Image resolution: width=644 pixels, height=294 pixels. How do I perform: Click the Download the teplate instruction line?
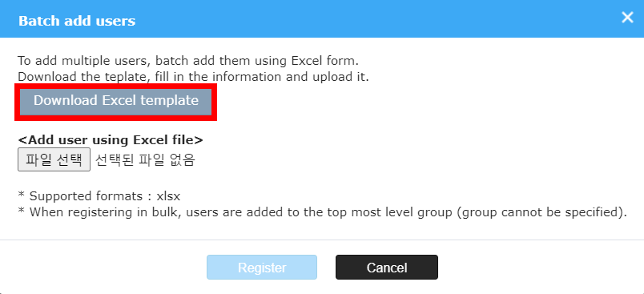pos(194,77)
